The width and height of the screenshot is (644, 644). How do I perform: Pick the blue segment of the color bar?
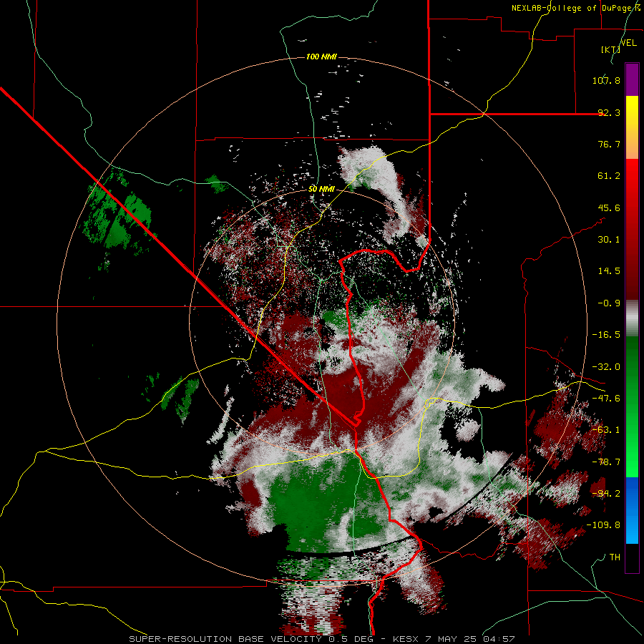point(632,510)
